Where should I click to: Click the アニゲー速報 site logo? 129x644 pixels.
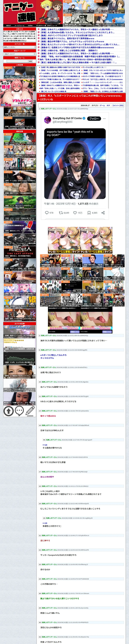20,12
